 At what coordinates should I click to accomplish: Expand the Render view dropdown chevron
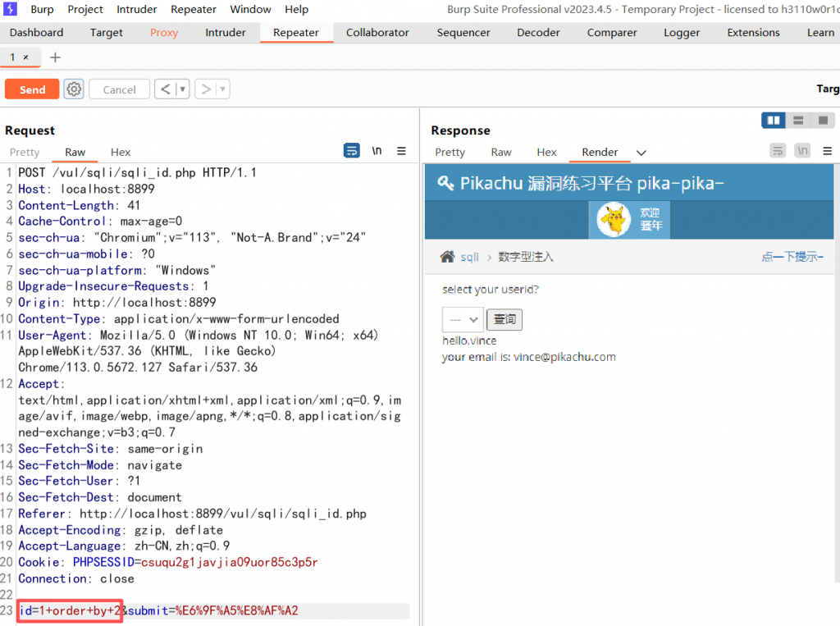(x=641, y=152)
